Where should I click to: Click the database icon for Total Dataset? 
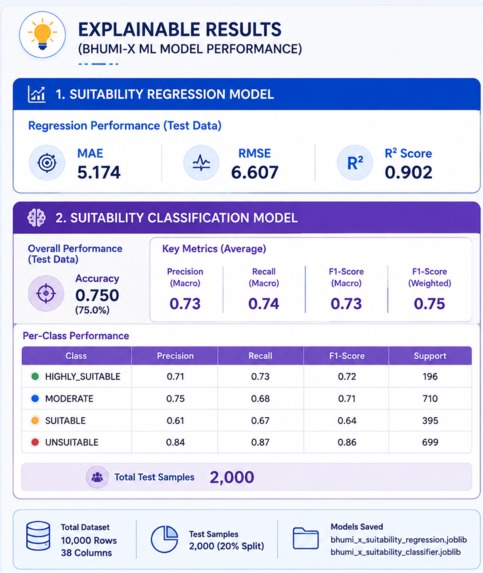tap(38, 536)
